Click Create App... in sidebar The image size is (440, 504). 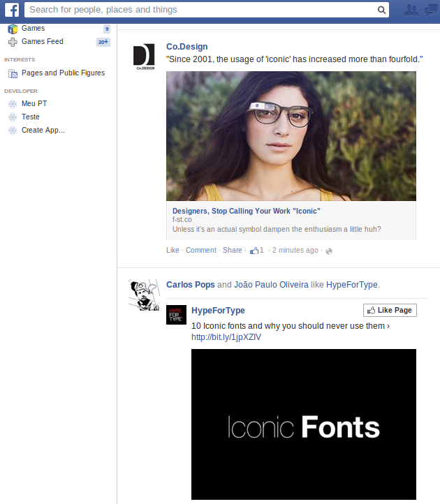43,130
